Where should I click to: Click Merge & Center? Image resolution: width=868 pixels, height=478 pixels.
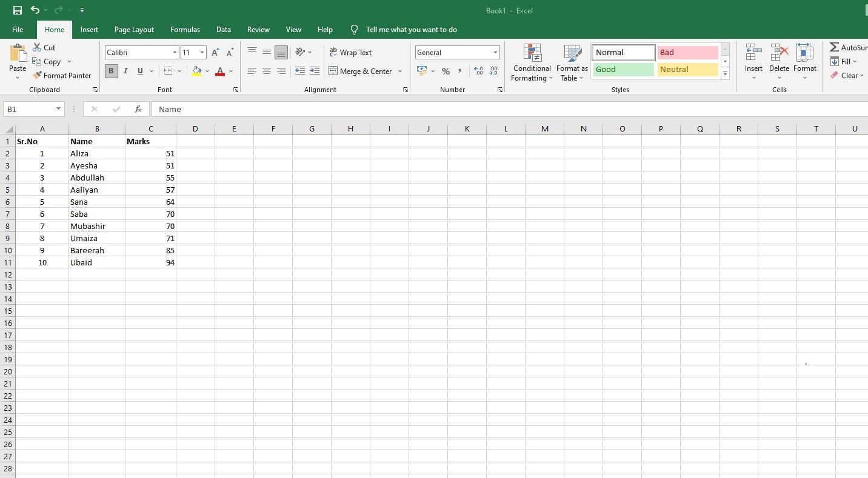click(362, 71)
